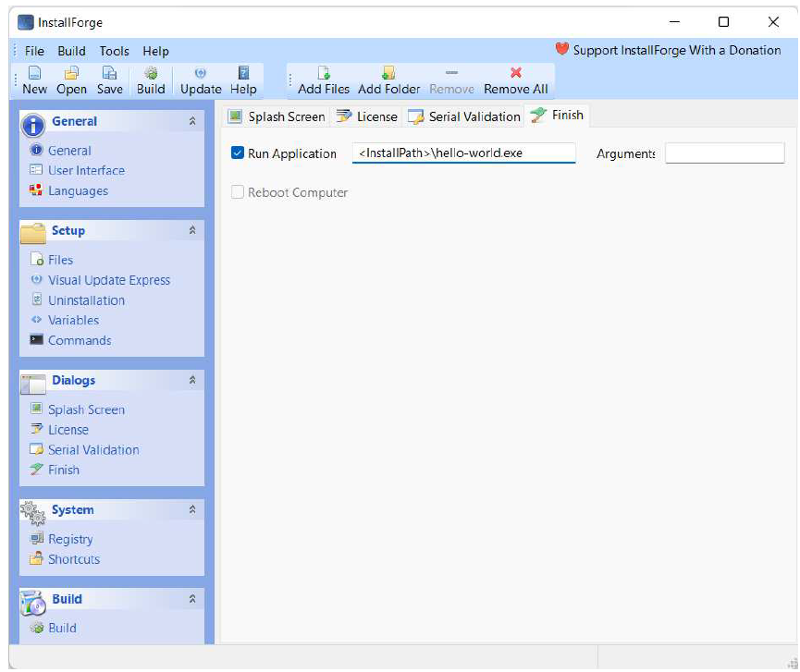
Task: Collapse the Setup sidebar section
Action: pyautogui.click(x=192, y=230)
